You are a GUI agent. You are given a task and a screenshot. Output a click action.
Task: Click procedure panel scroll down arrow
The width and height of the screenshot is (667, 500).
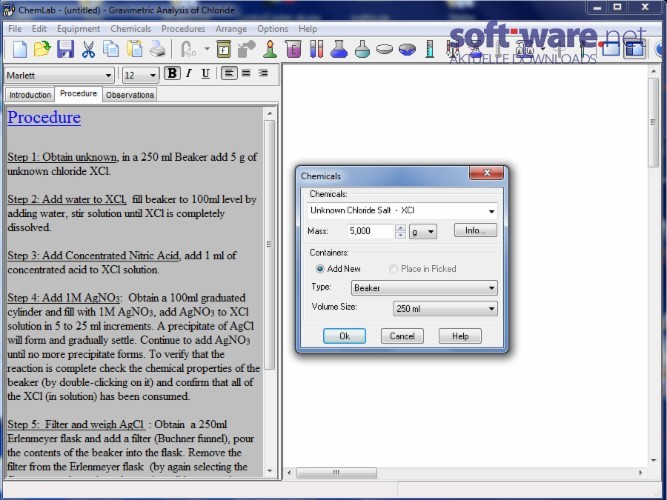[x=269, y=471]
